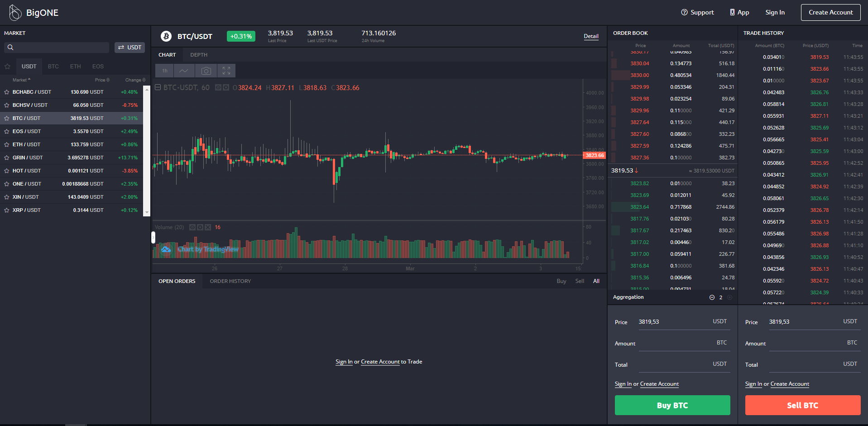Focus the market search field

57,48
